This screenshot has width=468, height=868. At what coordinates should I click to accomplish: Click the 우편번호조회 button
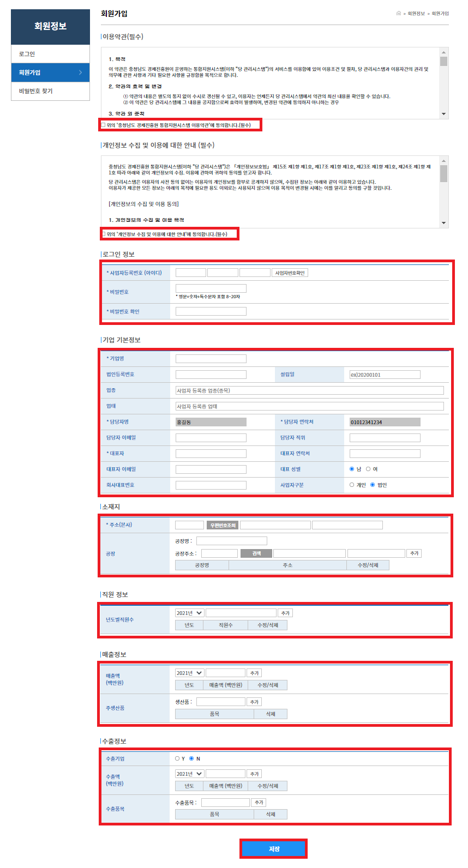tap(223, 525)
